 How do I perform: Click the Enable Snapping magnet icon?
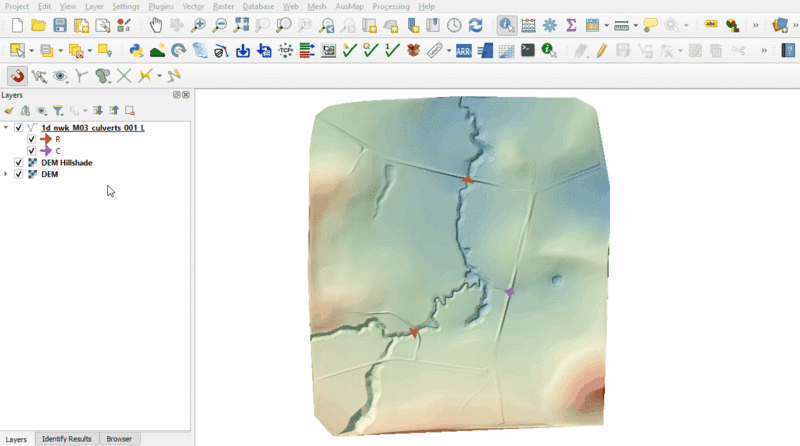click(17, 75)
